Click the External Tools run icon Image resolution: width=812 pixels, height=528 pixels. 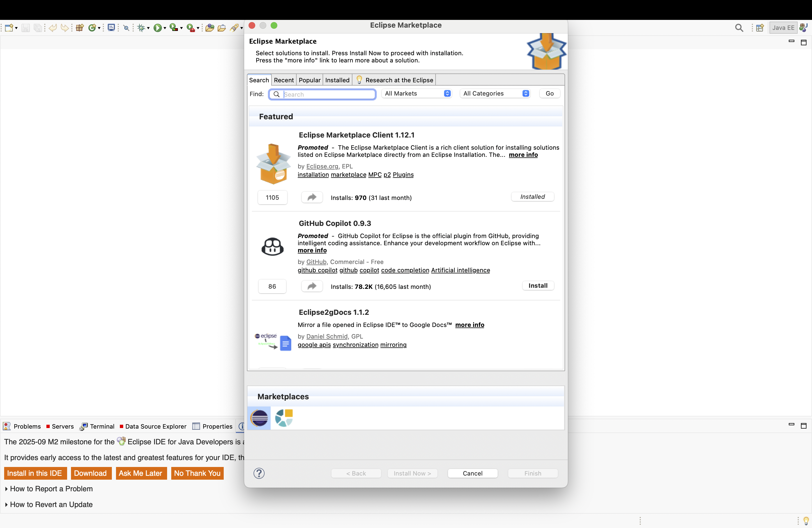tap(191, 28)
